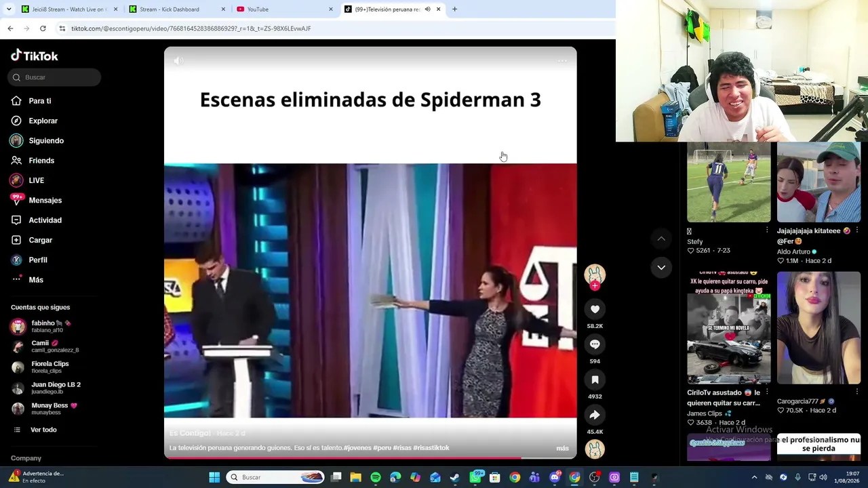This screenshot has height=488, width=868.
Task: Open Mensajes inbox
Action: coord(45,200)
